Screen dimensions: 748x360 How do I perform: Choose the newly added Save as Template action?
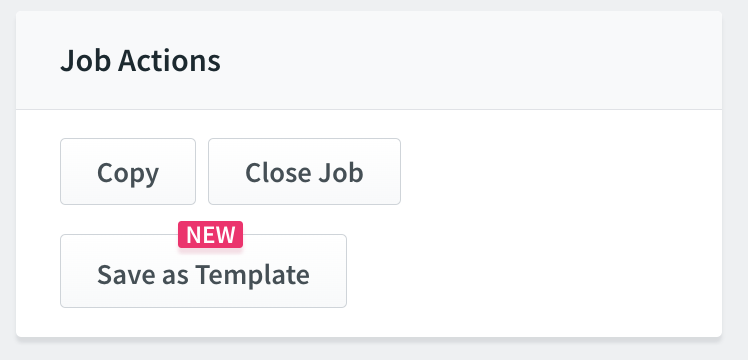pyautogui.click(x=203, y=271)
